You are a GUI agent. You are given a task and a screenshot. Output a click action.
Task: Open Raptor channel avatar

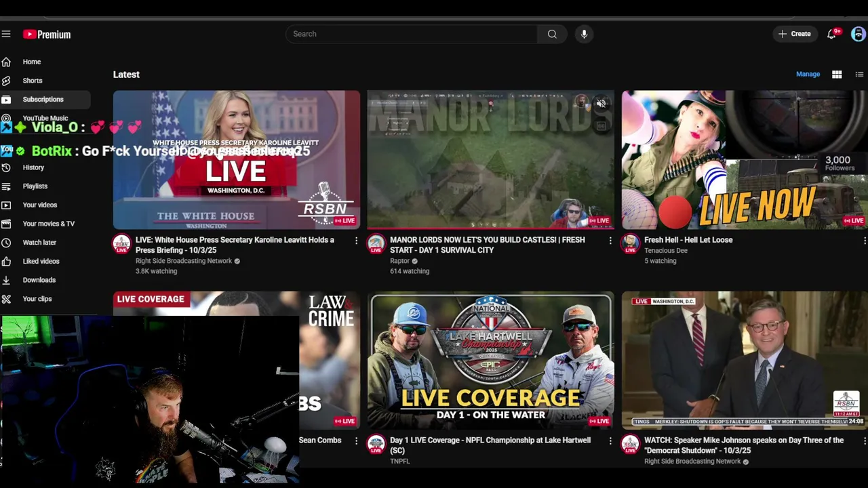pos(376,244)
